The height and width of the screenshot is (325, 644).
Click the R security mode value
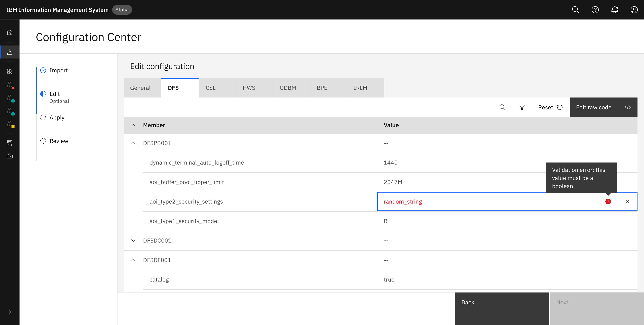(385, 221)
